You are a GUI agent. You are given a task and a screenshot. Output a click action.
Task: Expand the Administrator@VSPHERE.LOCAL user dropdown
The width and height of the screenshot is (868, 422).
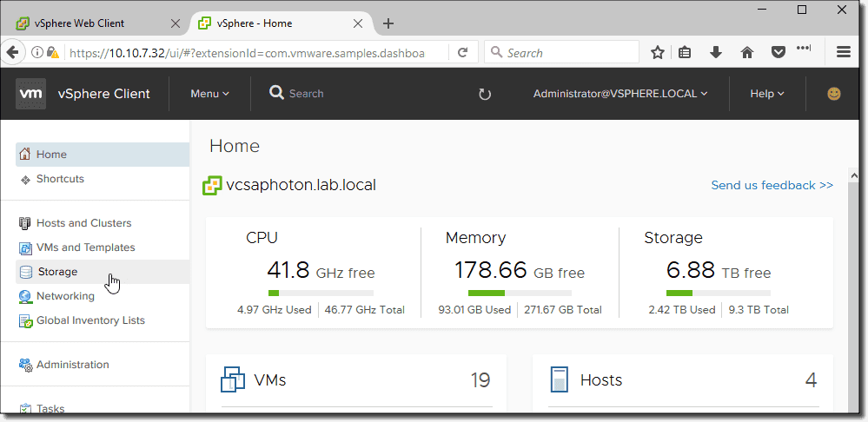[x=620, y=94]
